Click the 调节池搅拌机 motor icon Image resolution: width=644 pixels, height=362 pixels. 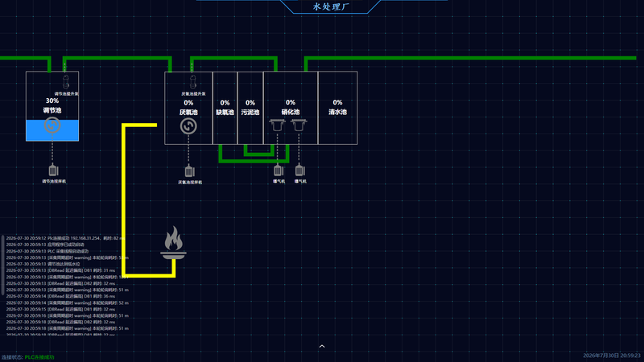tap(53, 170)
